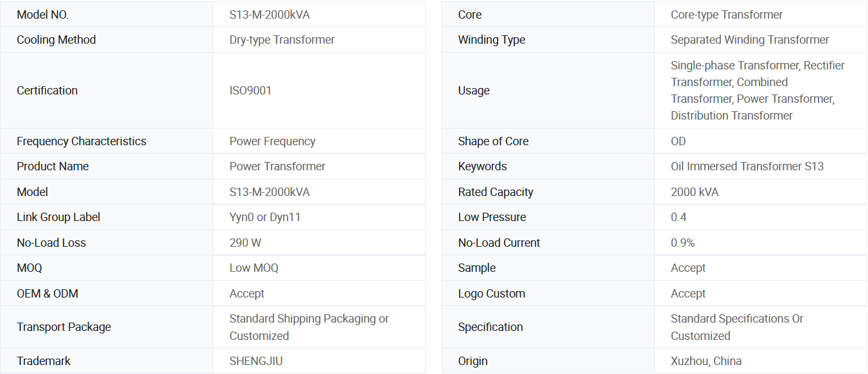Click the "ISO9001" certification value

tap(250, 91)
